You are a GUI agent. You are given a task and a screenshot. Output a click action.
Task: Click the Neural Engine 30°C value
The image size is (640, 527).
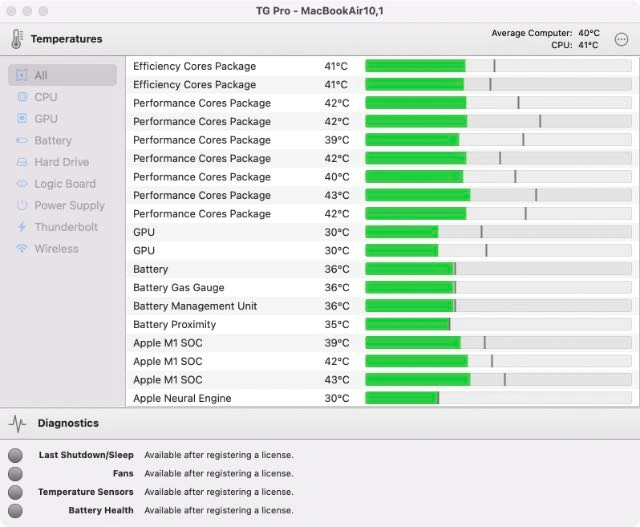(x=337, y=398)
